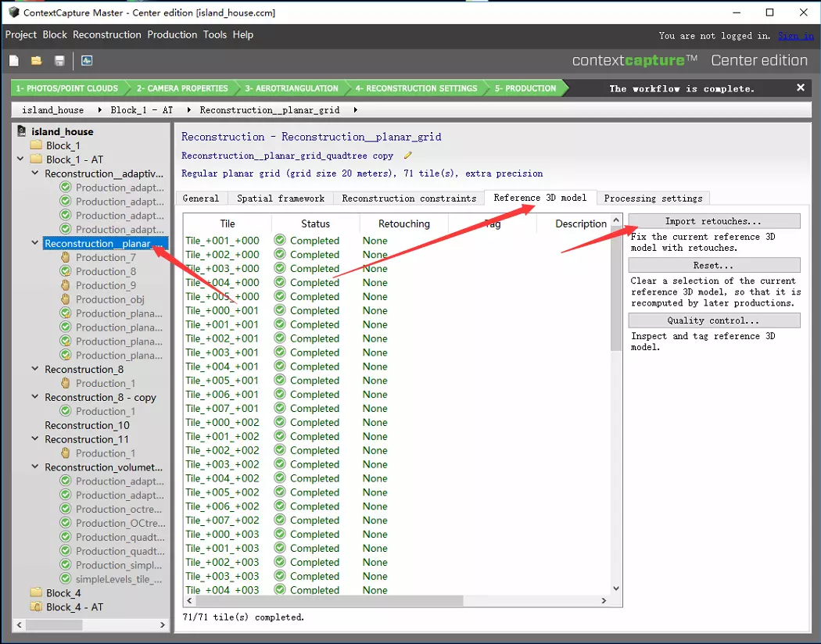Go to workflow step 1- Photos/Point Clouds
Viewport: 821px width, 644px height.
pos(67,88)
